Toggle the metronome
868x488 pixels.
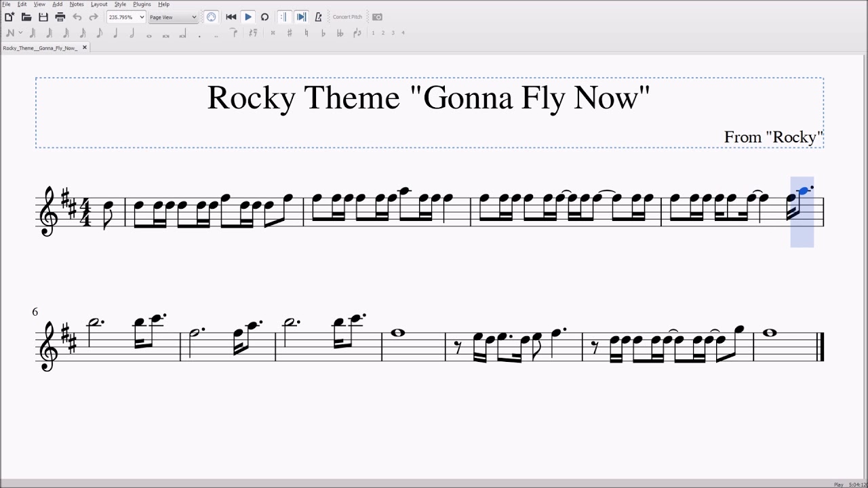pos(318,17)
